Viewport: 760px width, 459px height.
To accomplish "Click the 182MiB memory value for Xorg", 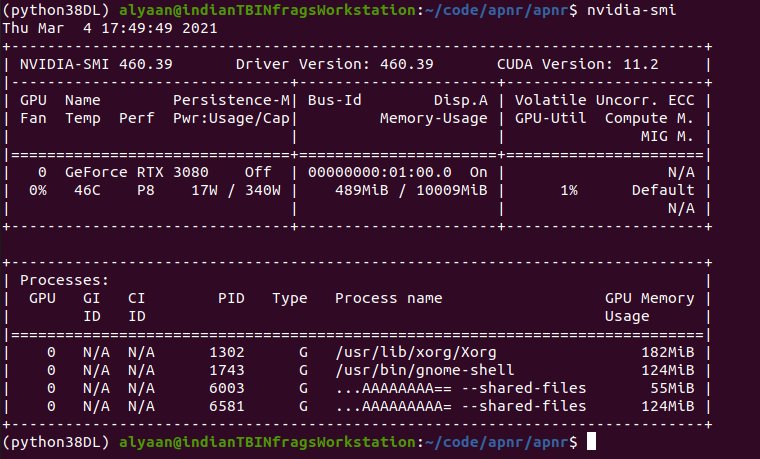I will [x=668, y=352].
